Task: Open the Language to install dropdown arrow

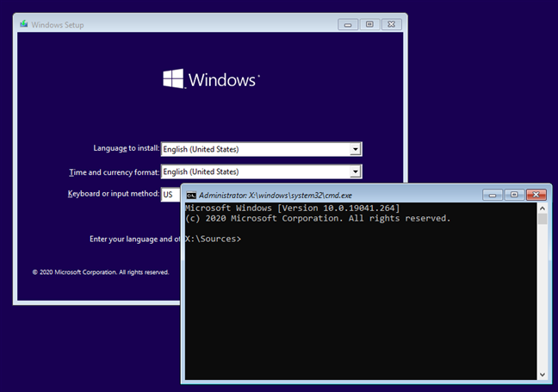Action: point(355,149)
